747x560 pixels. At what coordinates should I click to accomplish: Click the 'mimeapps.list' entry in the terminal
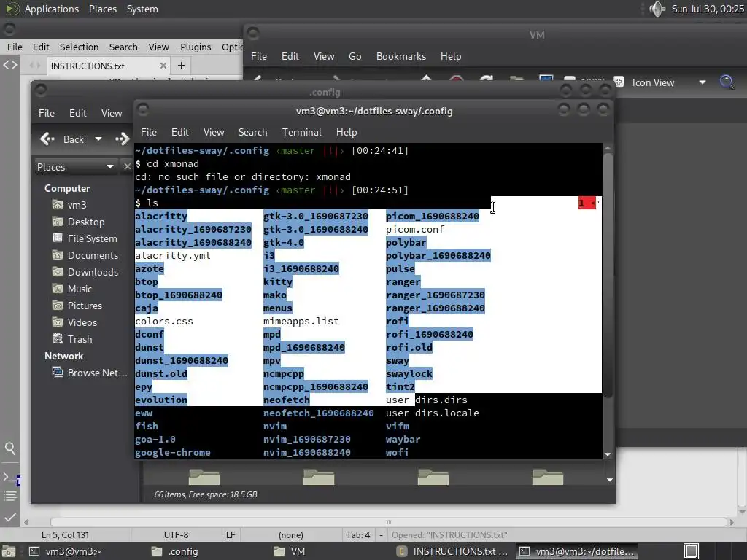click(x=301, y=322)
